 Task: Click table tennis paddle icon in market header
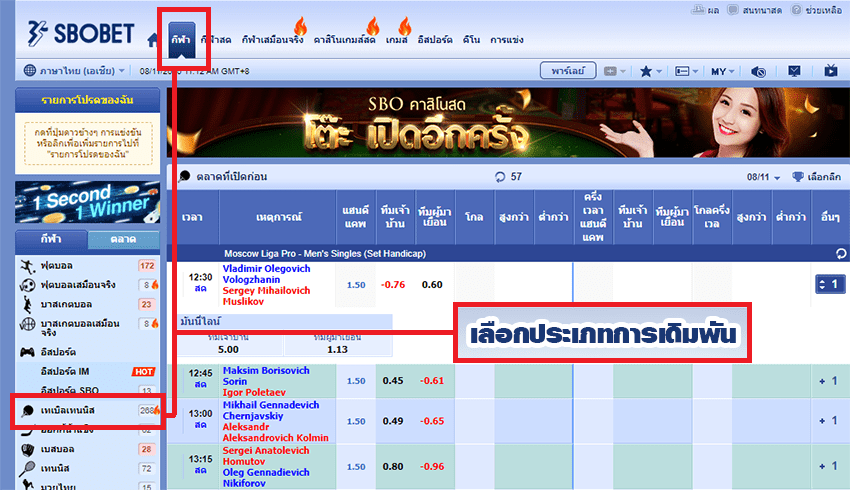(184, 176)
